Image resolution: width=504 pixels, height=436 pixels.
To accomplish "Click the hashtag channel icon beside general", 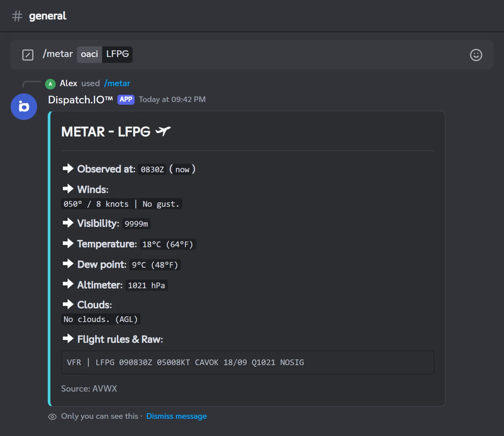I will tap(17, 16).
